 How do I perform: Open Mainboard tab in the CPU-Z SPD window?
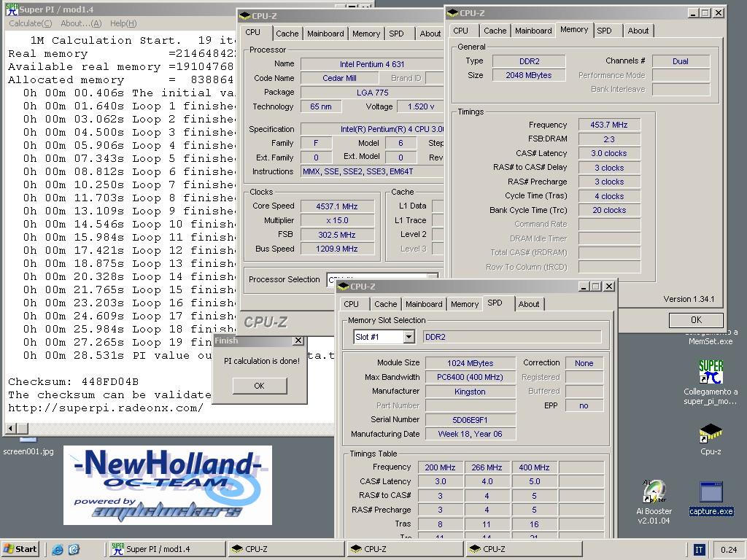(x=424, y=304)
